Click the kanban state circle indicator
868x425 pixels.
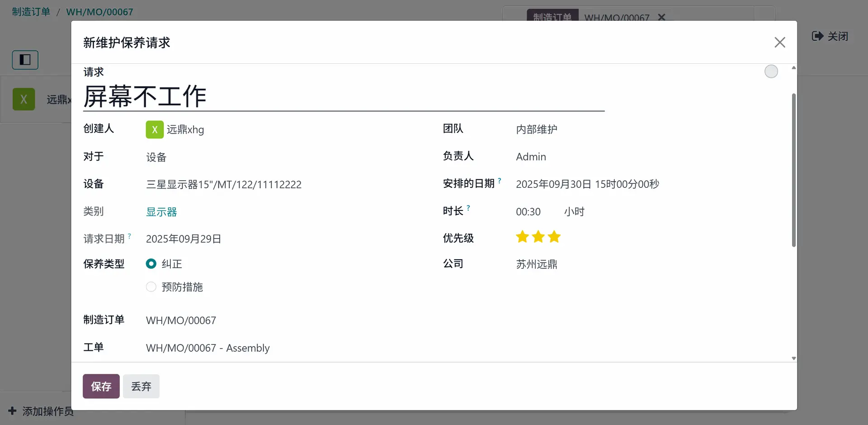pos(771,72)
